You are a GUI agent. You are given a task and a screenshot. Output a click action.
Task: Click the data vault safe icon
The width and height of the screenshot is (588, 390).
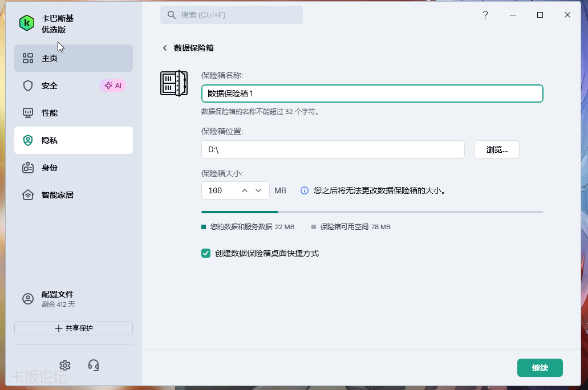coord(174,83)
